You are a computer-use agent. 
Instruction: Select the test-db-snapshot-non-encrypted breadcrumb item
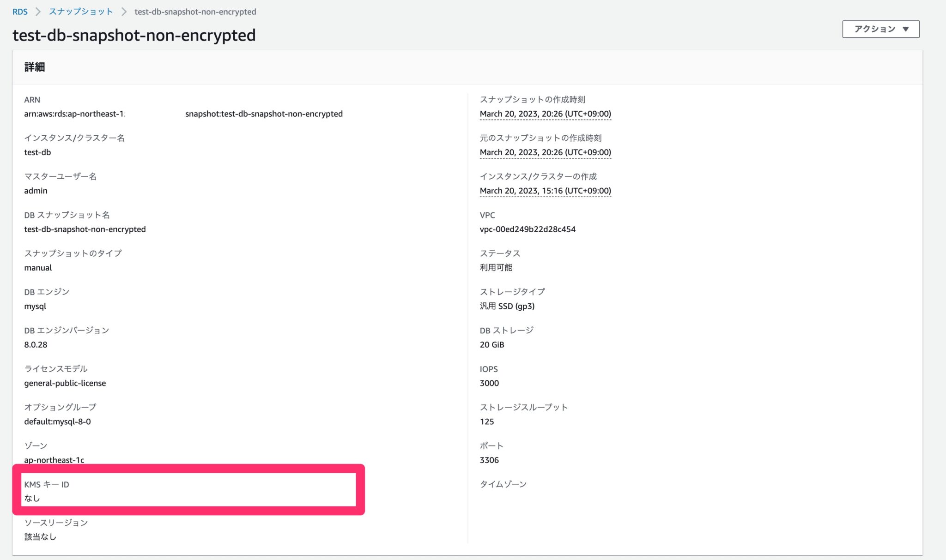point(195,12)
